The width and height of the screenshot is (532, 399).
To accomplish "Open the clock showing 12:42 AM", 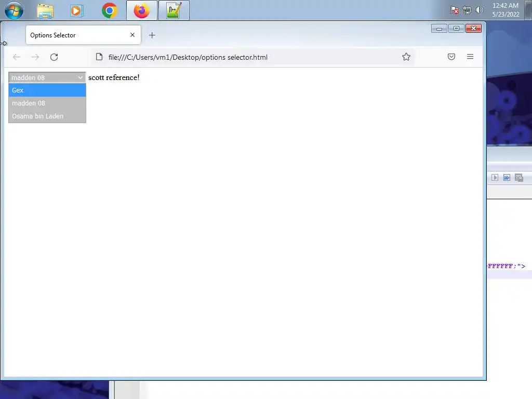I will pyautogui.click(x=506, y=10).
